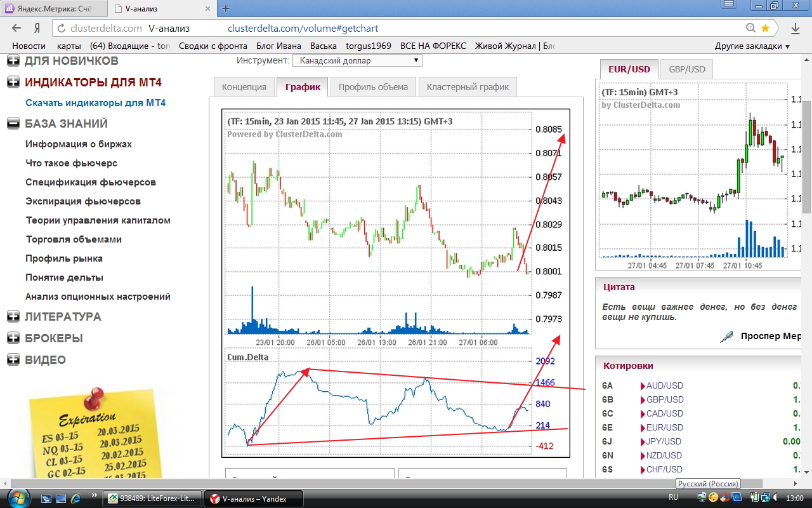
Task: Click the bookmark star in the address bar
Action: (x=765, y=28)
